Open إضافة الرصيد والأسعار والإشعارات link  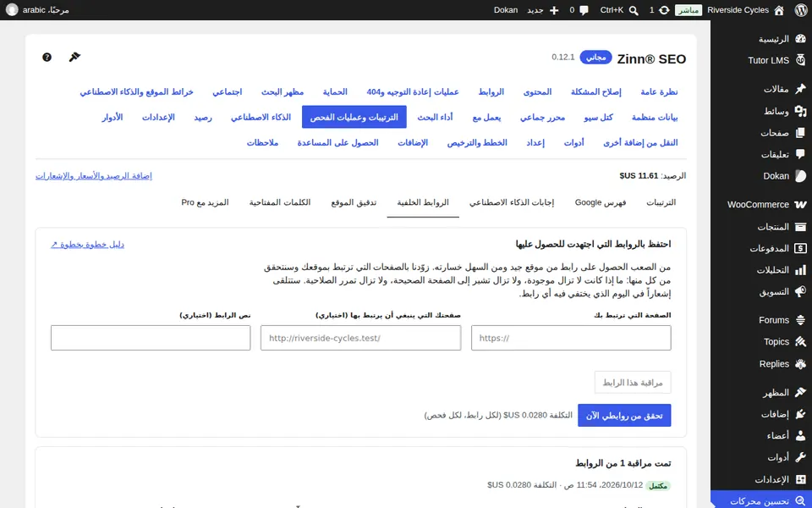[x=94, y=176]
